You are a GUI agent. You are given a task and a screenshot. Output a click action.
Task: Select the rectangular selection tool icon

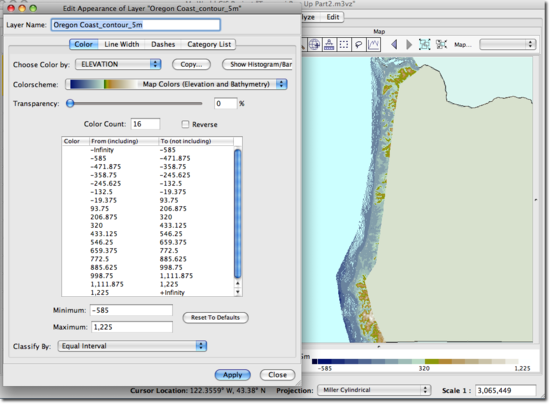tap(344, 45)
